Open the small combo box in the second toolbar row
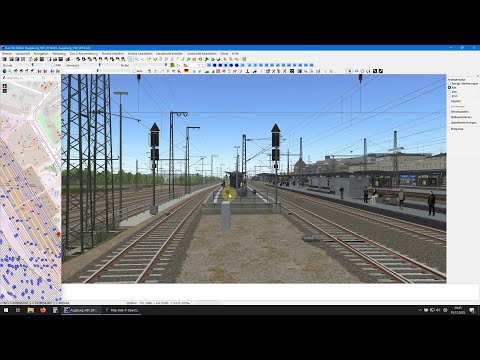Viewport: 480px width, 360px height. click(x=196, y=65)
